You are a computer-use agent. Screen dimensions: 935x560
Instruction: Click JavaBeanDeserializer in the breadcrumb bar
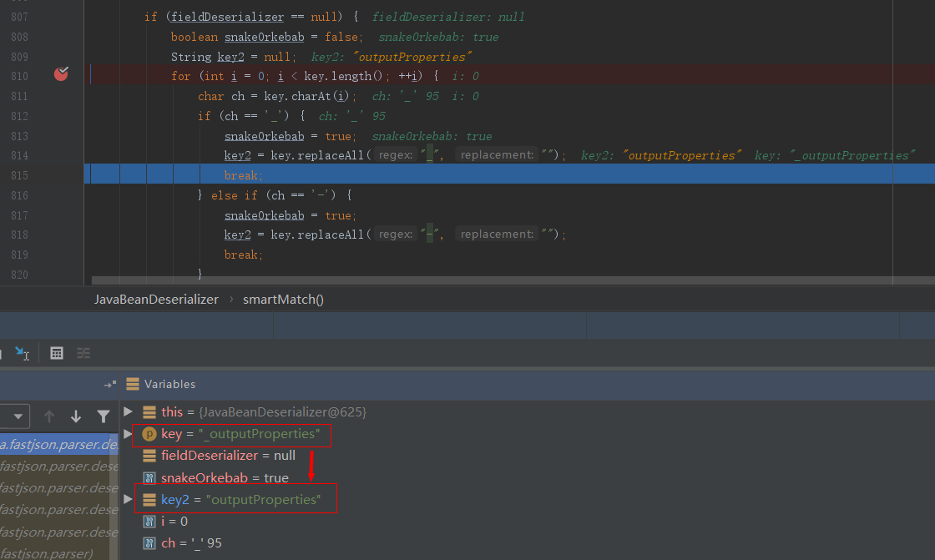coord(156,299)
